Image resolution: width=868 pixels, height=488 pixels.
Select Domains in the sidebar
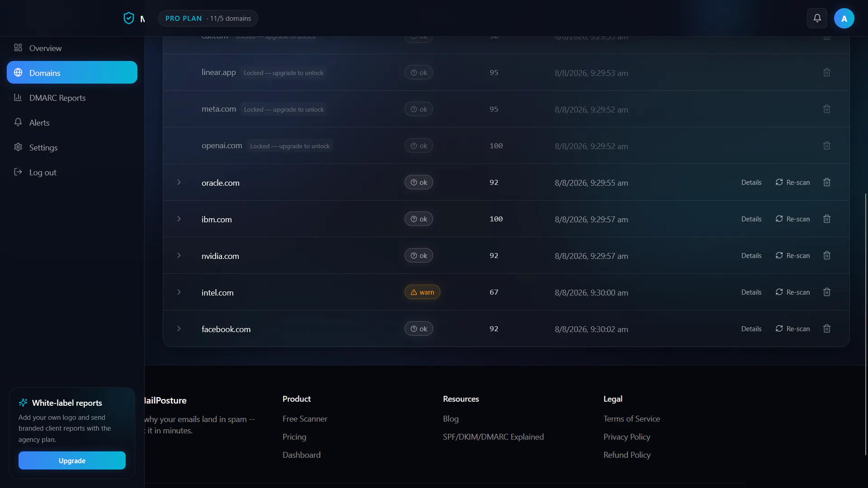pos(72,72)
